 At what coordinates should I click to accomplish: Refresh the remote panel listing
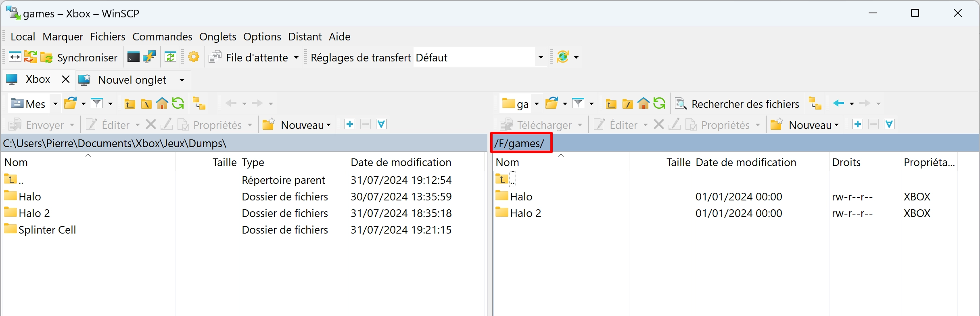(659, 104)
